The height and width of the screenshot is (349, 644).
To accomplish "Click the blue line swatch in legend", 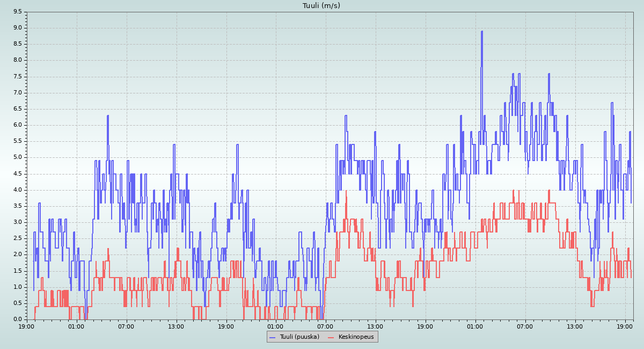I will pyautogui.click(x=272, y=337).
